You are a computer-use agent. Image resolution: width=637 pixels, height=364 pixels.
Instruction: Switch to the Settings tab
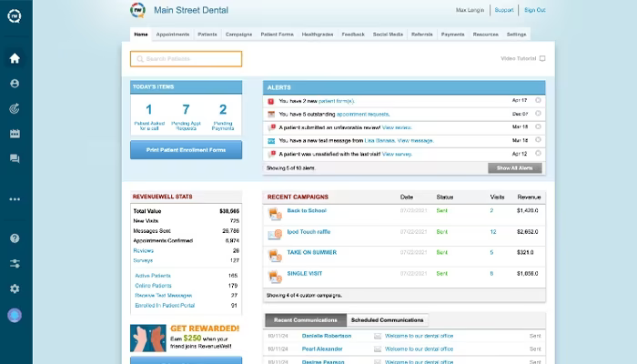(x=516, y=35)
